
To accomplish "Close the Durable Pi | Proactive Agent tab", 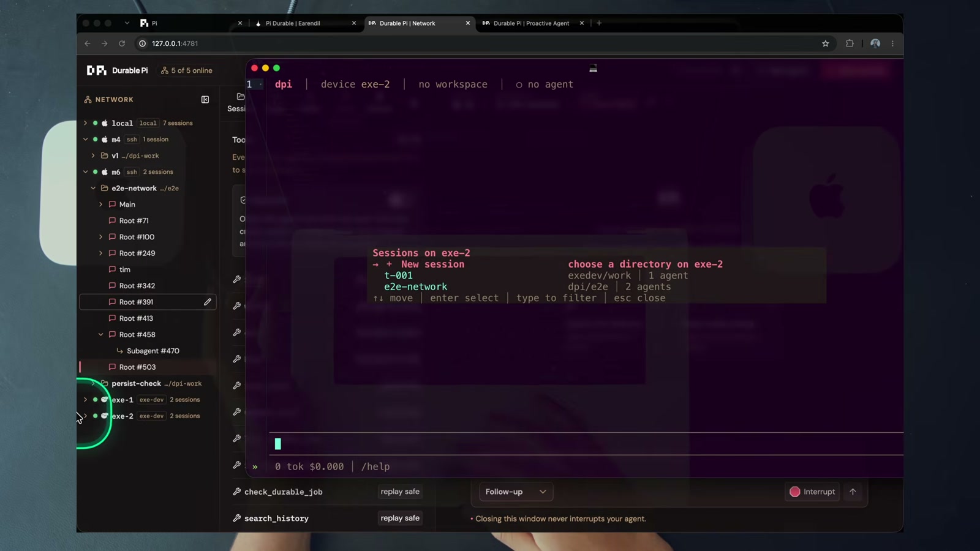I will (x=582, y=23).
